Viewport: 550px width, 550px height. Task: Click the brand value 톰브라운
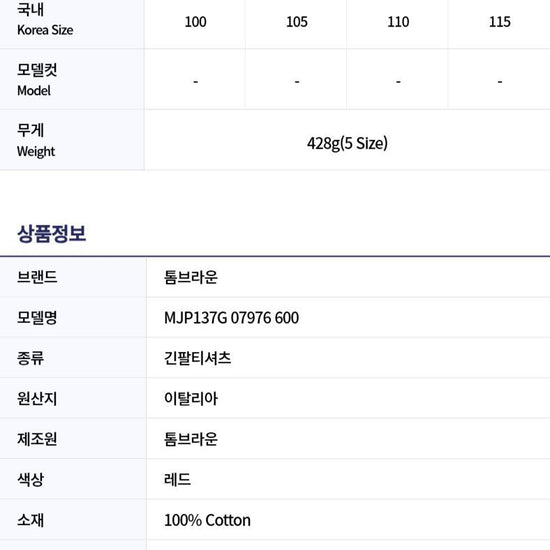191,277
